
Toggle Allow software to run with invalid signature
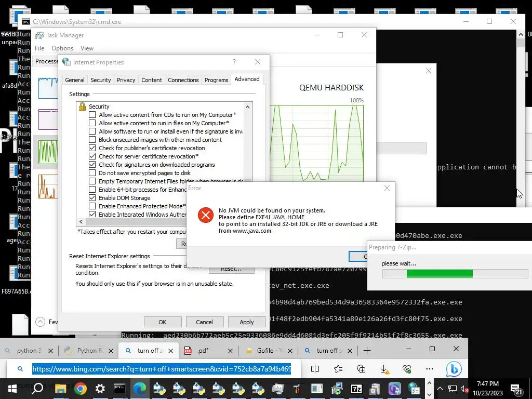coord(92,131)
